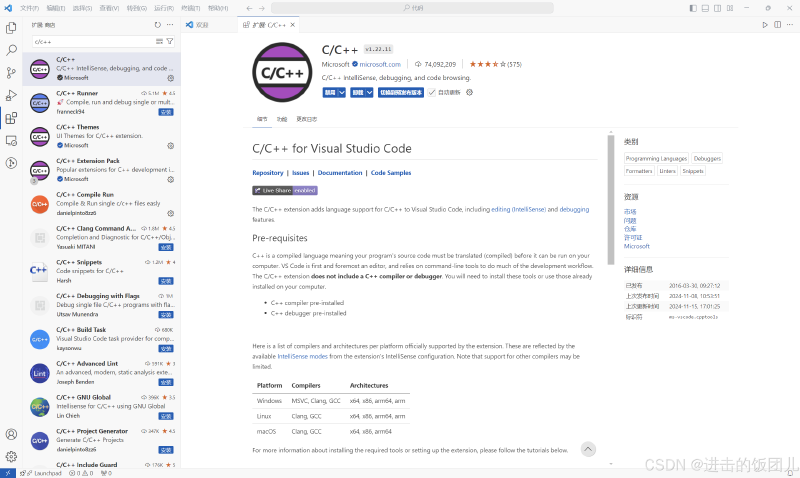Open the Repository link
The width and height of the screenshot is (800, 478).
pos(268,173)
